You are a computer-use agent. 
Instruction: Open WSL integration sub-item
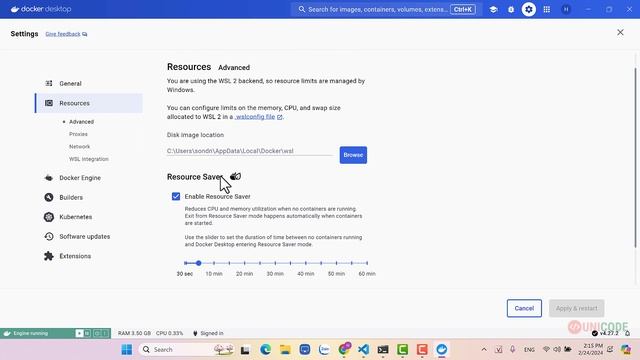click(89, 159)
